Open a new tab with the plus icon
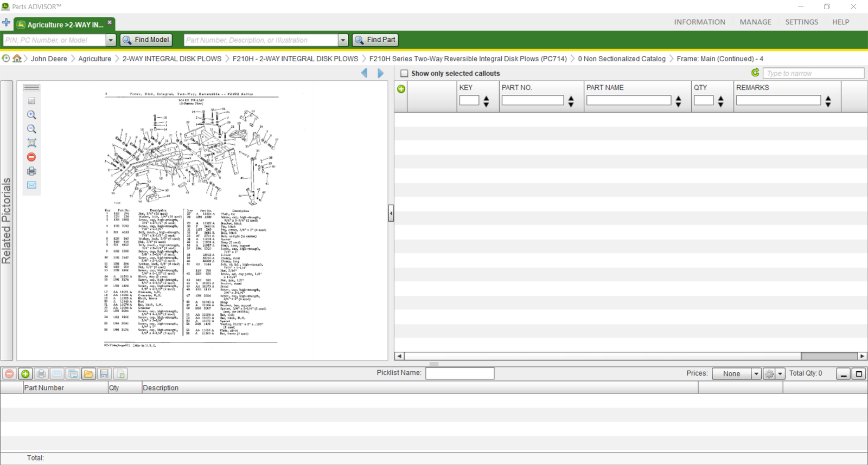This screenshot has height=465, width=868. pos(6,23)
